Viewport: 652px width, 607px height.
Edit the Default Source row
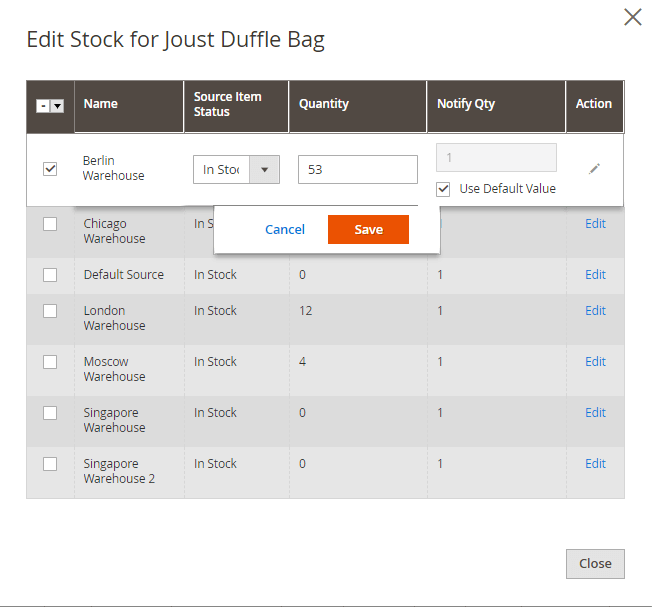pos(595,275)
